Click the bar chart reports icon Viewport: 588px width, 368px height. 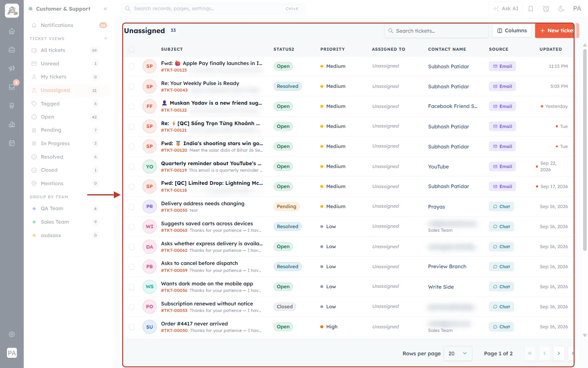(x=12, y=124)
